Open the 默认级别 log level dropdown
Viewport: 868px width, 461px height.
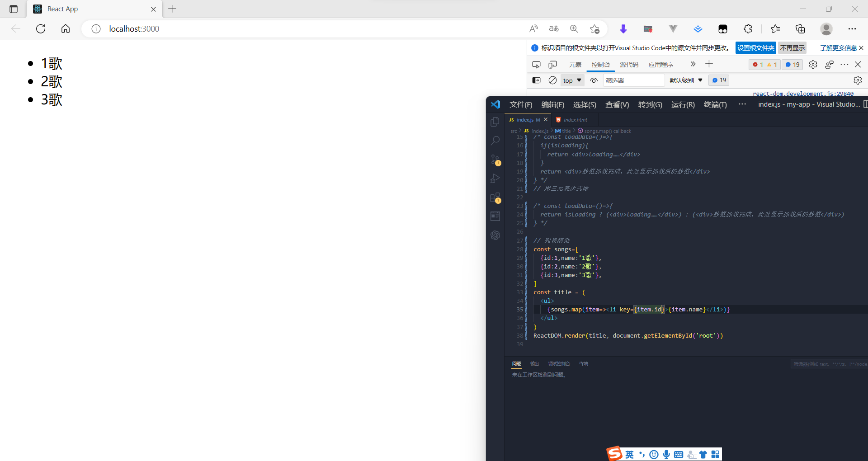(x=685, y=80)
